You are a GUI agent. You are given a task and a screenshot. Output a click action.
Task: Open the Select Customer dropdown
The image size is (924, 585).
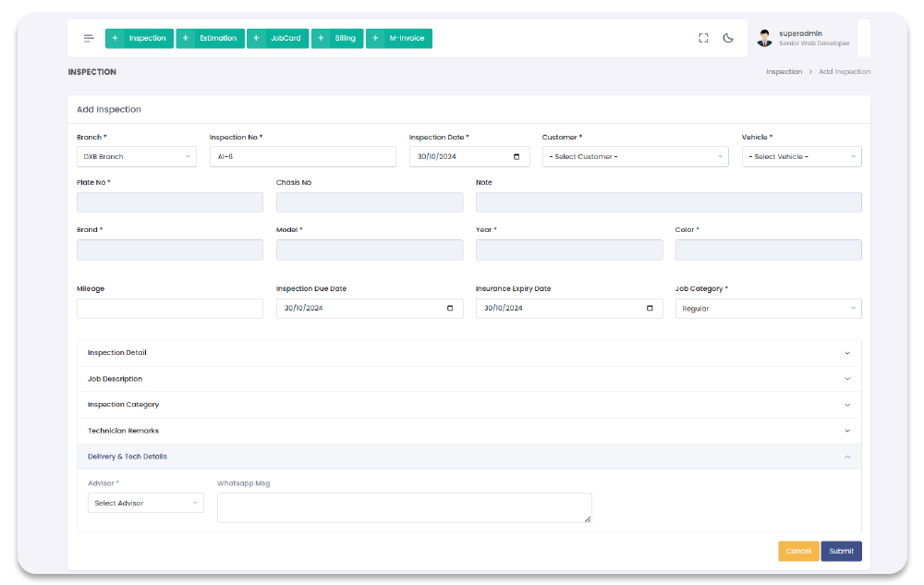pos(635,157)
